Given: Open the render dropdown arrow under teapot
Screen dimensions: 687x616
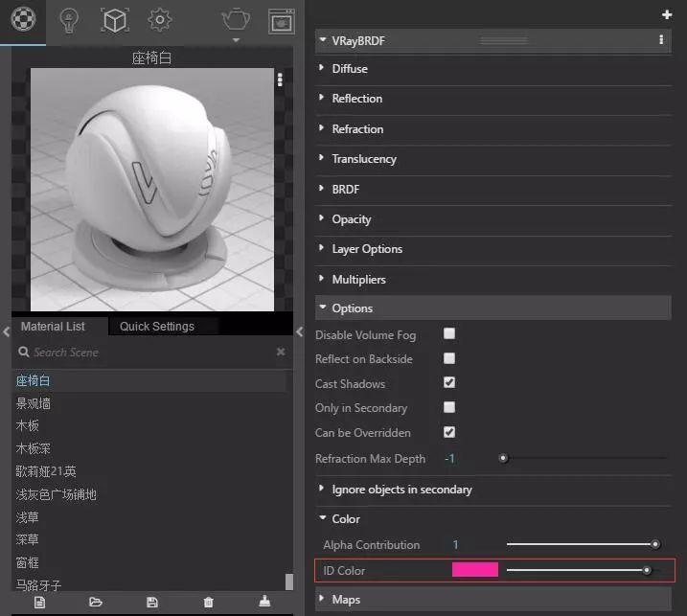Looking at the screenshot, I should (x=236, y=40).
